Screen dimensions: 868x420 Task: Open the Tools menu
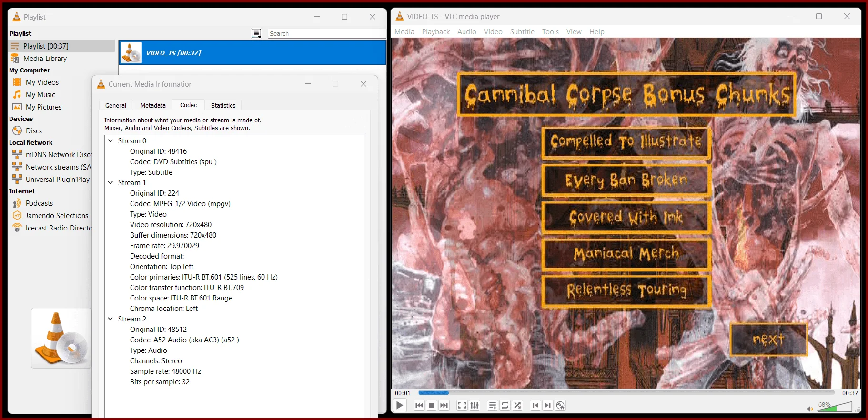[550, 32]
